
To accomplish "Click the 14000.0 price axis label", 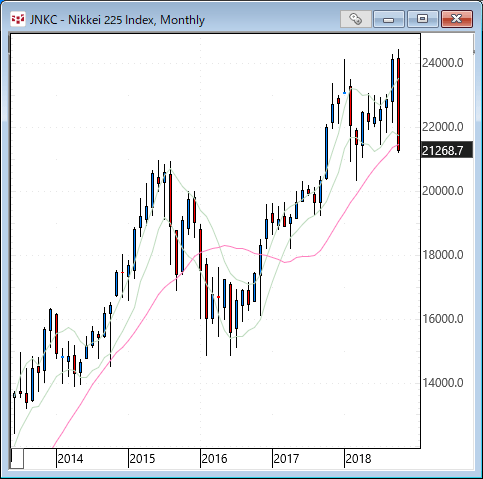I will click(x=443, y=383).
